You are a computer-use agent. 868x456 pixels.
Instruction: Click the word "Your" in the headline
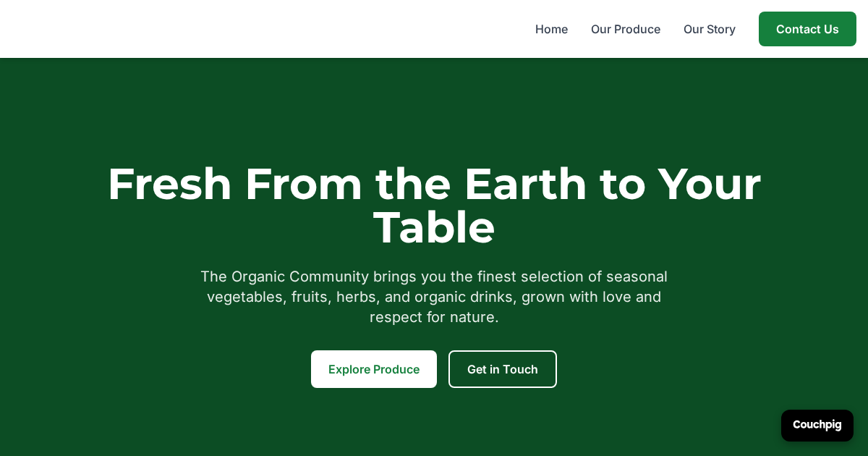coord(709,184)
